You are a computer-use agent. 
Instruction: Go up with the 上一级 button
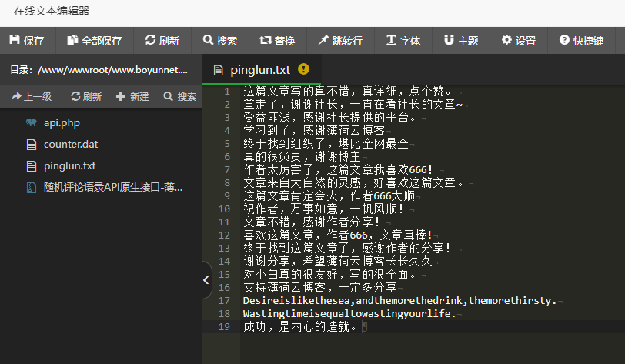click(x=32, y=96)
